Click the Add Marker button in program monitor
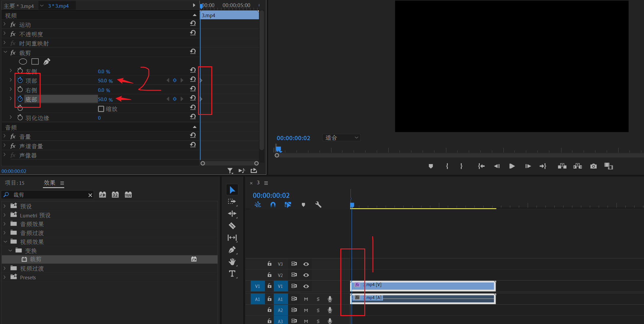This screenshot has height=324, width=644. (431, 166)
